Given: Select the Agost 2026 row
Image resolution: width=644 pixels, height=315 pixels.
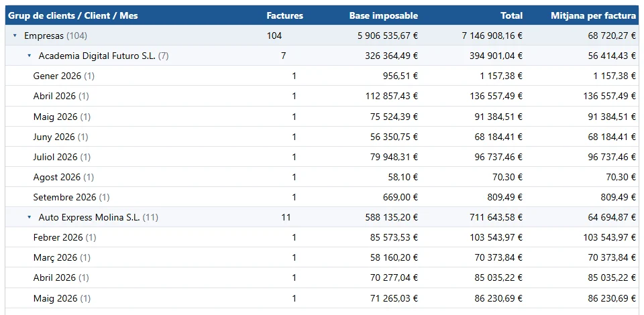Looking at the screenshot, I should pyautogui.click(x=322, y=177).
